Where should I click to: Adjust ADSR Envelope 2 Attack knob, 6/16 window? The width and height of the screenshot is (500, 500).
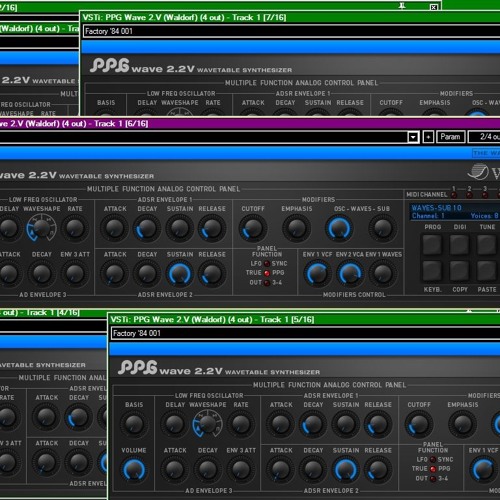click(x=114, y=274)
